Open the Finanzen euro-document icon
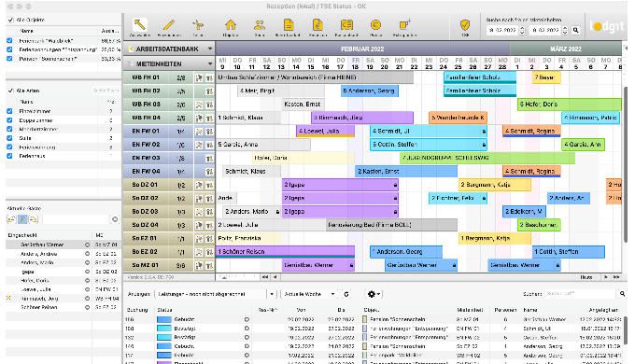The width and height of the screenshot is (635, 364). click(x=317, y=25)
